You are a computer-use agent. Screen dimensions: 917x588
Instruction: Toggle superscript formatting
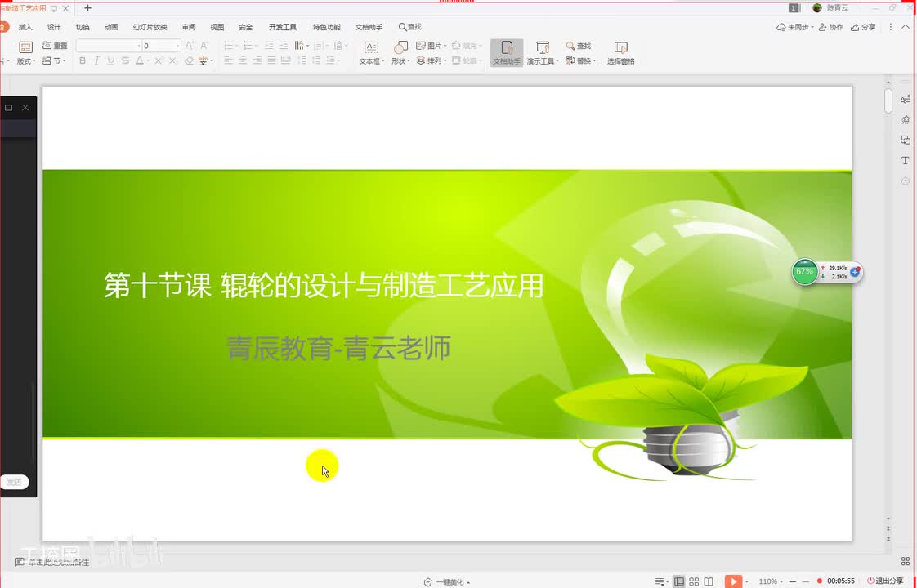pyautogui.click(x=159, y=60)
